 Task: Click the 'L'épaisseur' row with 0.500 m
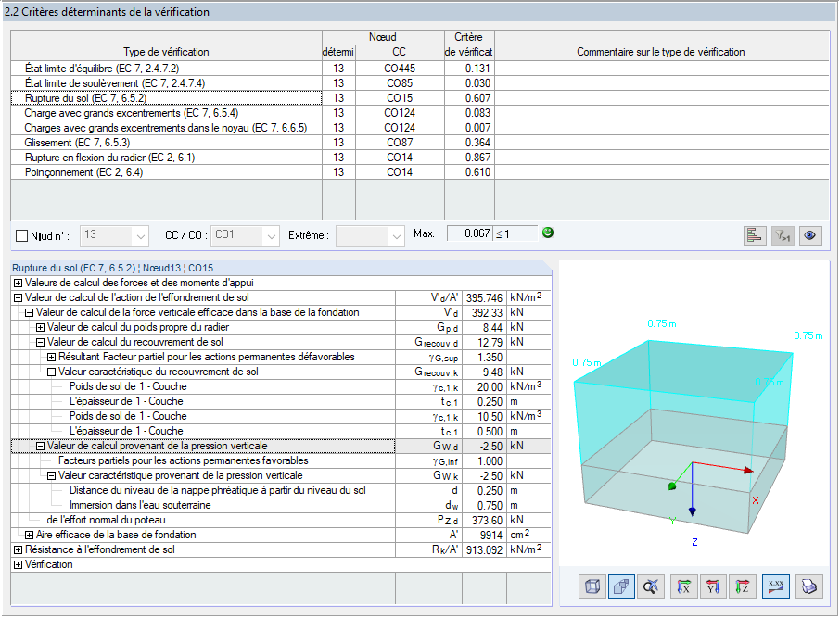pyautogui.click(x=281, y=431)
